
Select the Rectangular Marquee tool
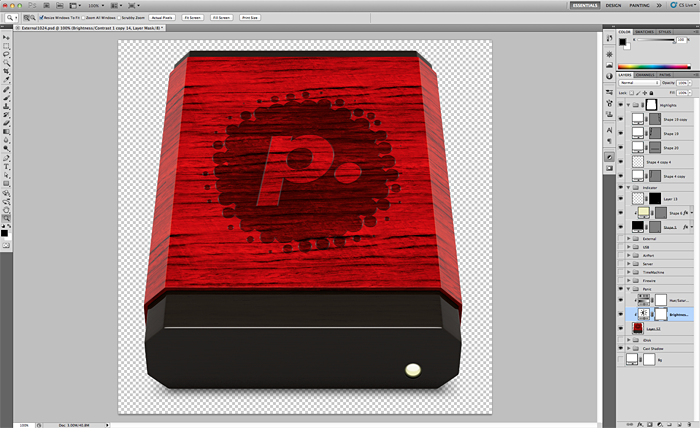click(x=6, y=46)
